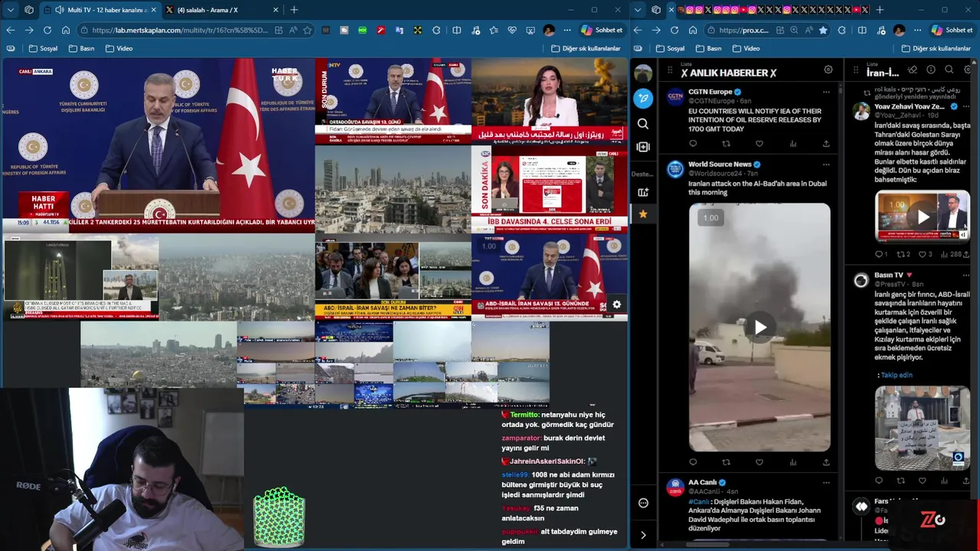The height and width of the screenshot is (551, 980).
Task: Like the Yoav Zehavi post
Action: click(x=922, y=254)
